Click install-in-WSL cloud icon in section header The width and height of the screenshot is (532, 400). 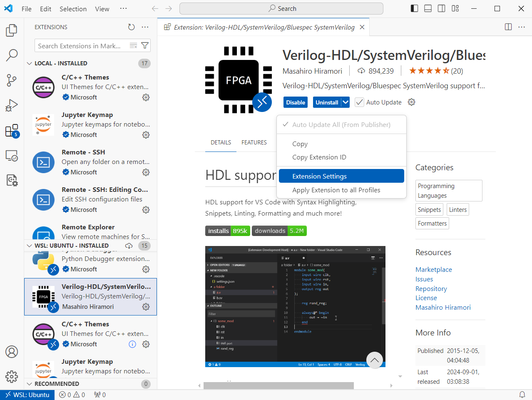[129, 246]
